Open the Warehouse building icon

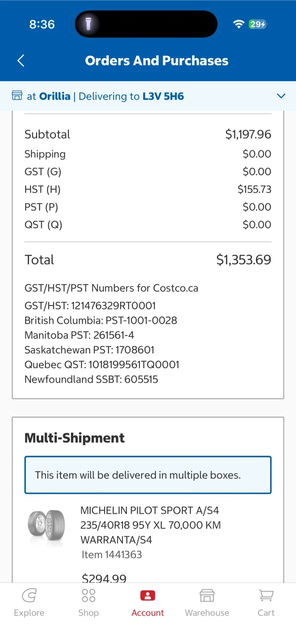[x=207, y=596]
